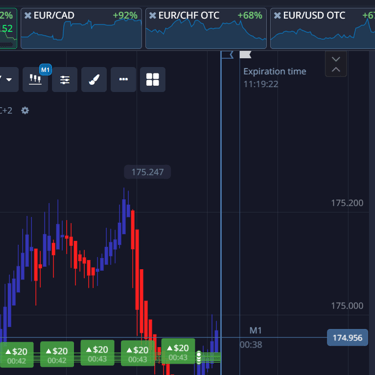Screen dimensions: 375x375
Task: Close the EUR/CHF OTC asset tab
Action: pyautogui.click(x=153, y=15)
